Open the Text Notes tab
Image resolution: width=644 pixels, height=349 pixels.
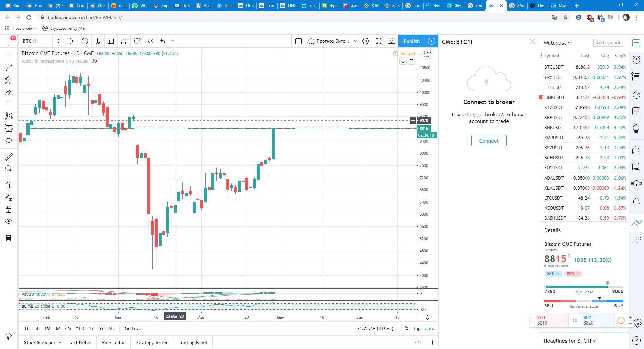pos(80,342)
